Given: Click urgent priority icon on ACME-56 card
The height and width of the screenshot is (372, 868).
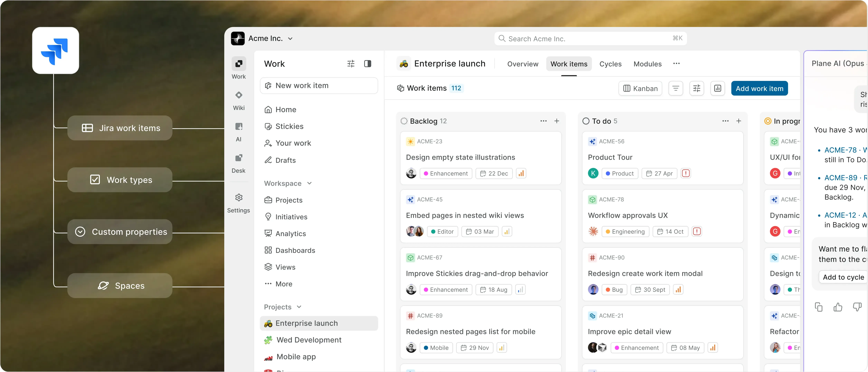Looking at the screenshot, I should [x=686, y=173].
